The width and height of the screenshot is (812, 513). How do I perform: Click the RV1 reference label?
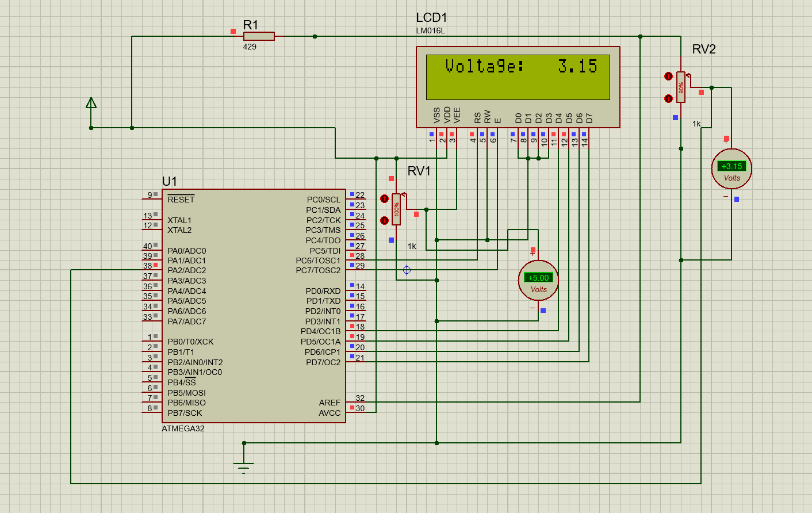(419, 171)
